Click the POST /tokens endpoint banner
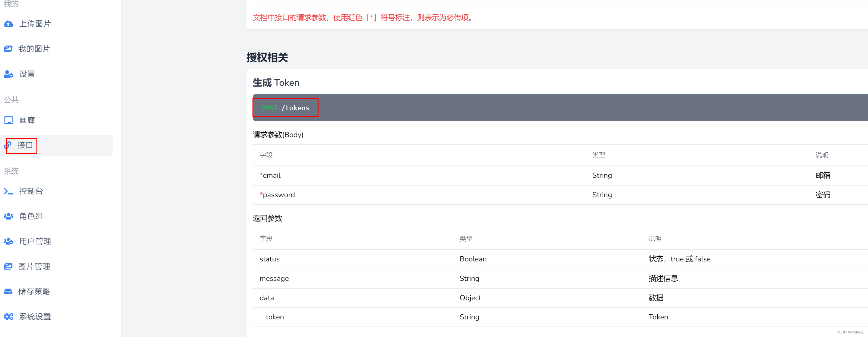 (285, 108)
